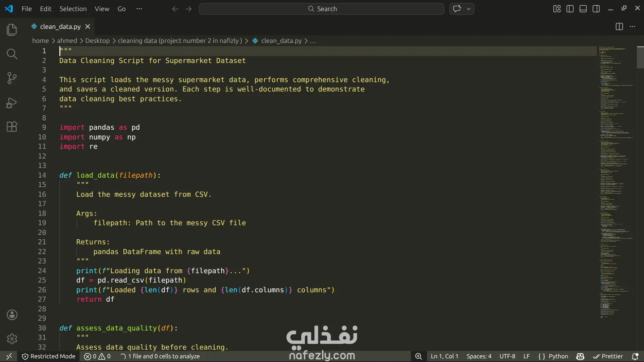Change the Python language mode in status bar

click(x=558, y=356)
